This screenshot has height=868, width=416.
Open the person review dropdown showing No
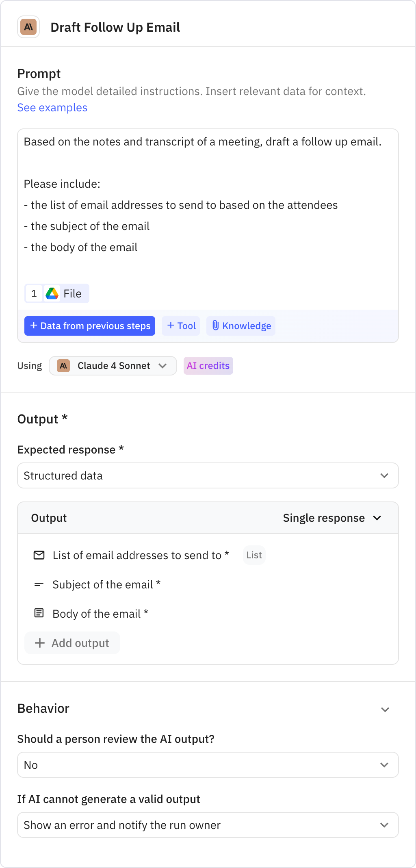[x=208, y=765]
